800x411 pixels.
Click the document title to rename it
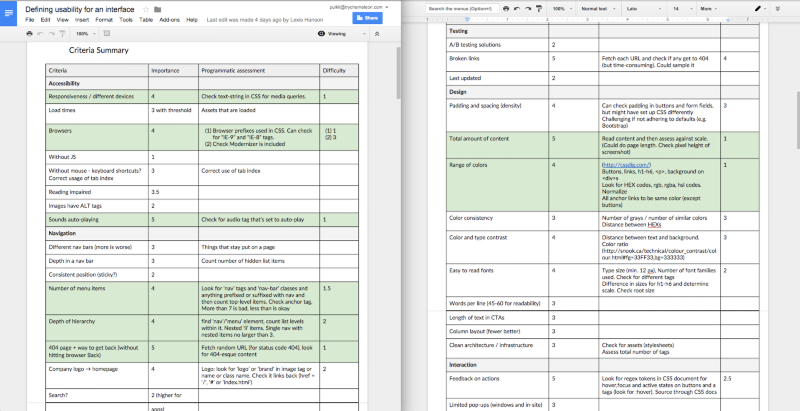(x=80, y=9)
